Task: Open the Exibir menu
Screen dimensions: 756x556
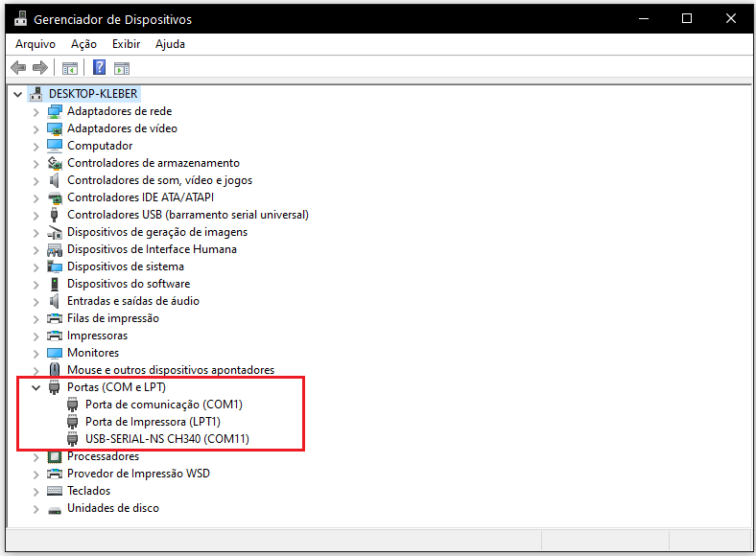Action: 126,44
